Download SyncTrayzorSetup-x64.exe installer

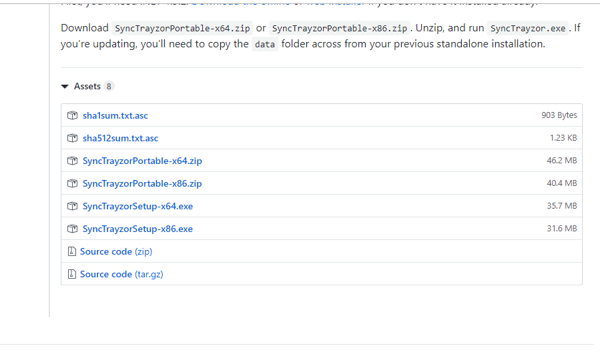click(x=137, y=206)
